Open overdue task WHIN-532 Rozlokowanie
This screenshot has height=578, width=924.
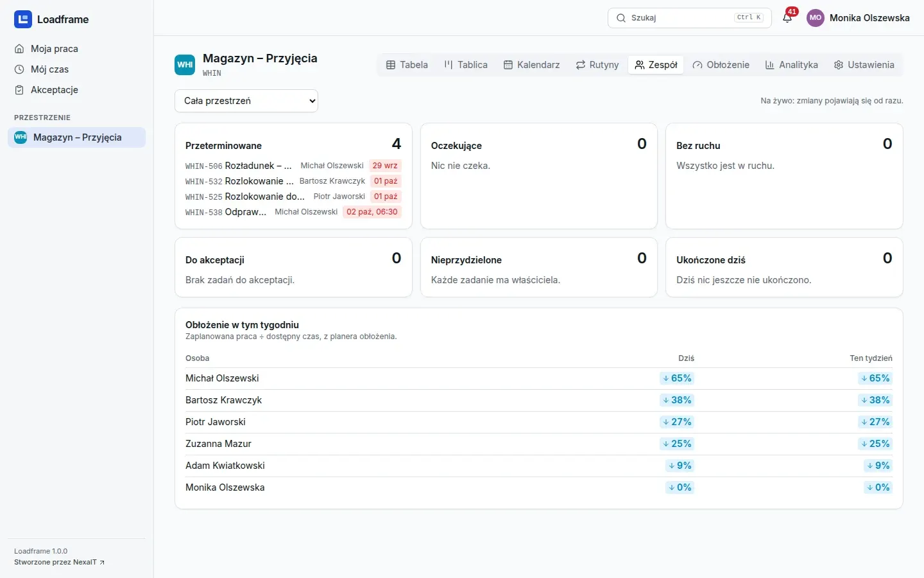click(293, 181)
